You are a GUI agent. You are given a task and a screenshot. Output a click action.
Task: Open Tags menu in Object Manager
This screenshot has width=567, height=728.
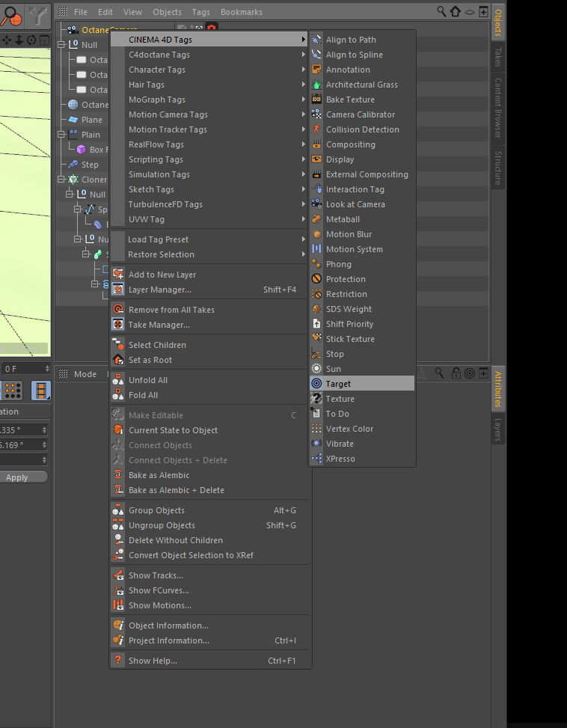point(200,12)
